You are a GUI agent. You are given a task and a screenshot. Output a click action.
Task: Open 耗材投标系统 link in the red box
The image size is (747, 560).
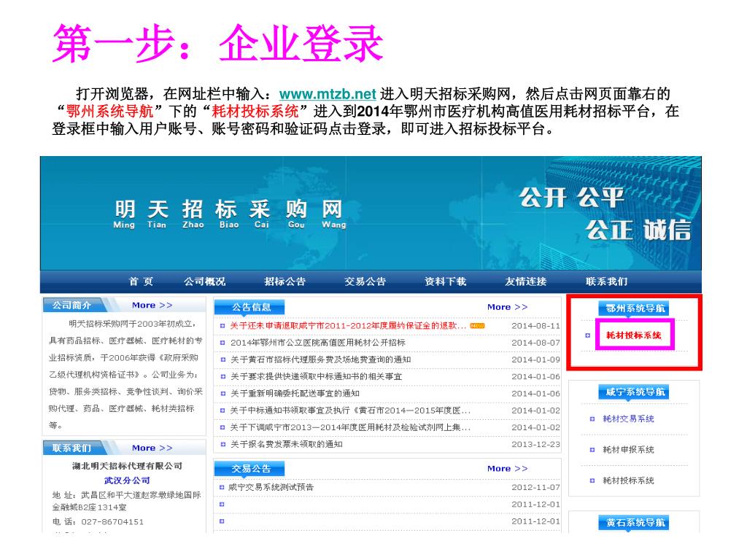point(633,335)
